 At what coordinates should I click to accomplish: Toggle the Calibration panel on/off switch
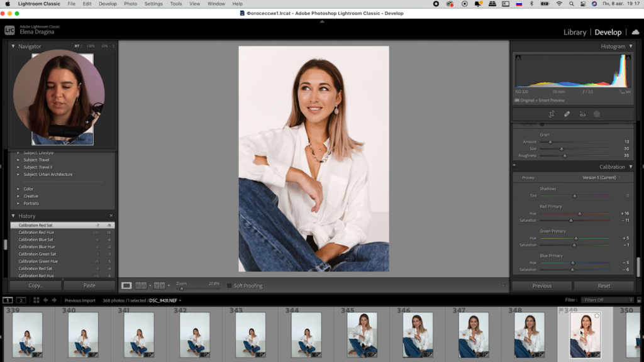514,167
